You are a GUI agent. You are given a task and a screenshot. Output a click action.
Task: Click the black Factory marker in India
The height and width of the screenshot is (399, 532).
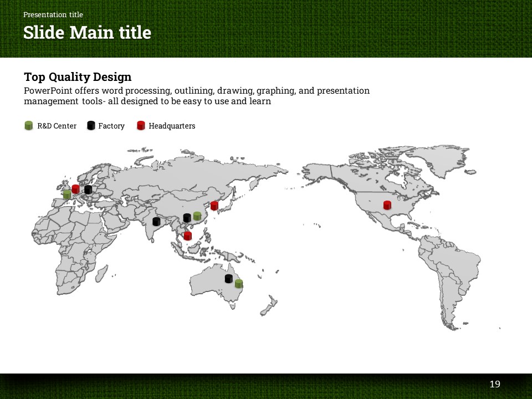pyautogui.click(x=156, y=222)
